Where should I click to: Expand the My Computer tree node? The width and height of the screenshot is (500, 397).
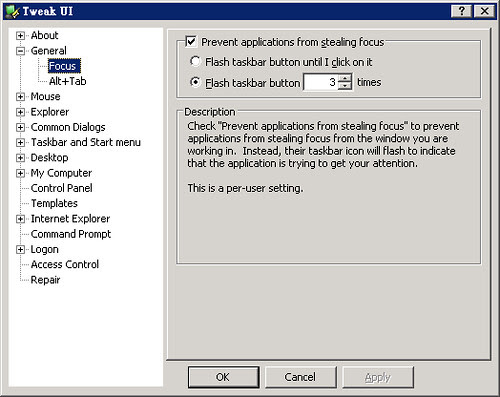click(x=20, y=173)
